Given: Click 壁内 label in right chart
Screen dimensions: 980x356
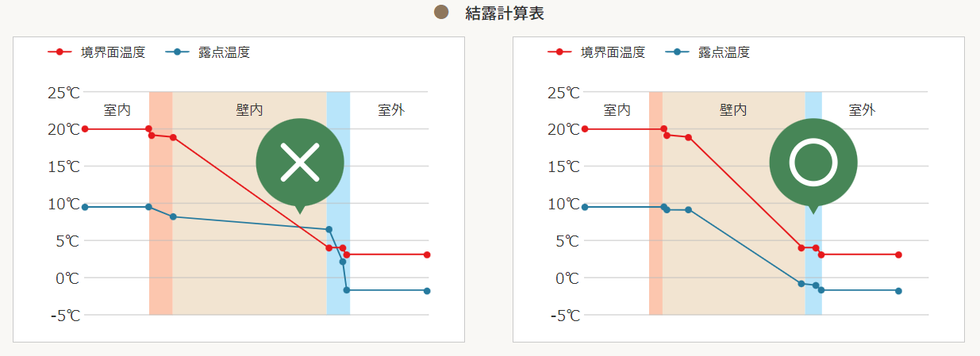Looking at the screenshot, I should click(733, 110).
